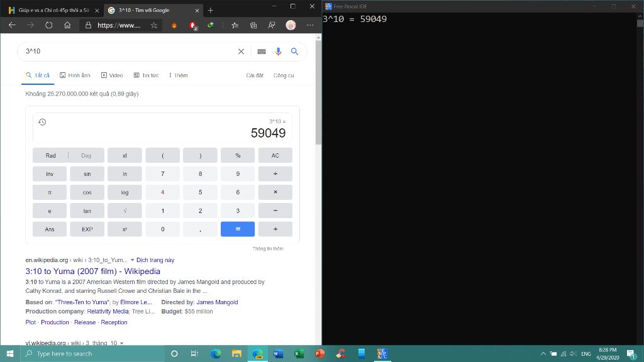Close the '3^10 - Tìm với Google' tab
644x362 pixels.
197,11
